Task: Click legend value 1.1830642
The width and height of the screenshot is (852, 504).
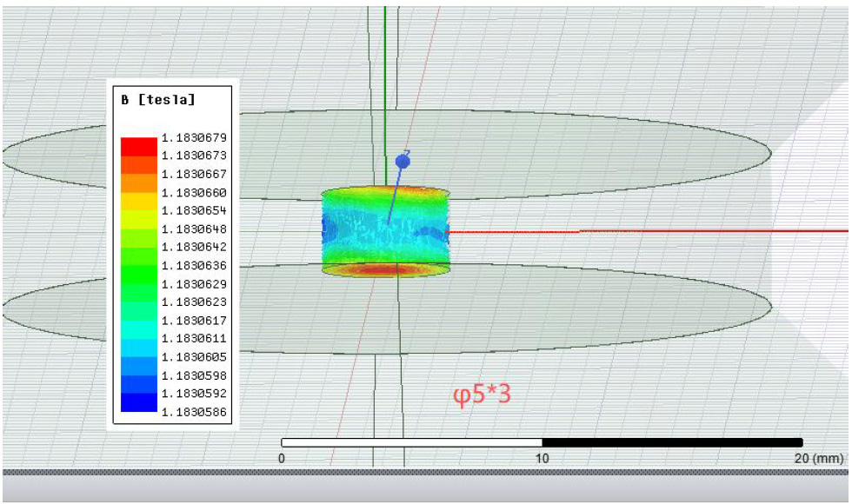Action: (x=194, y=247)
